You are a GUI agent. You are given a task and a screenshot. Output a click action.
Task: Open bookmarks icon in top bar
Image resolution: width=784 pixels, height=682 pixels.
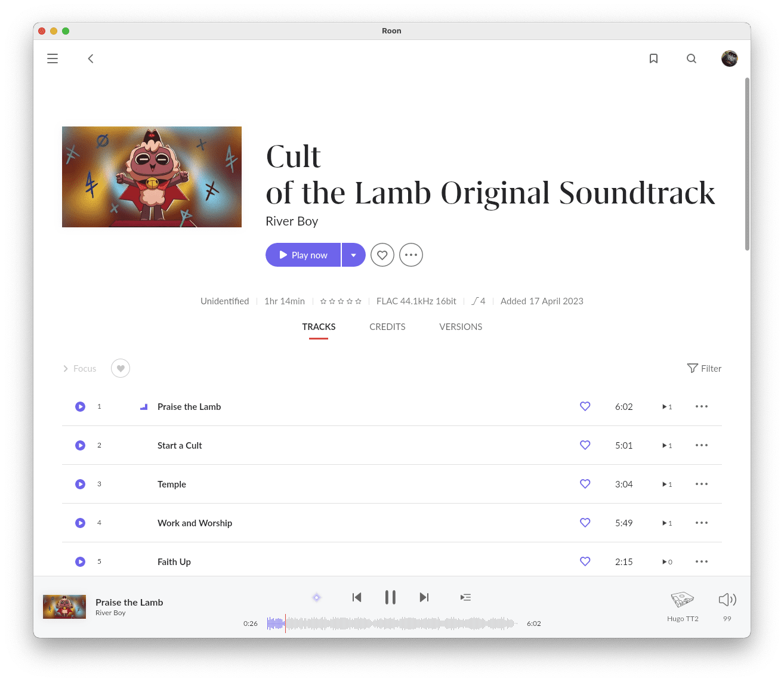pyautogui.click(x=654, y=58)
